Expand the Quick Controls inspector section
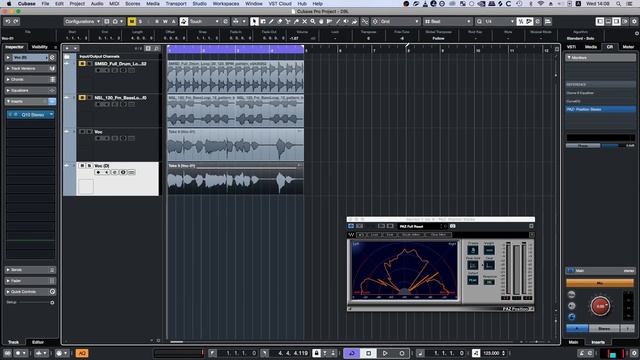The image size is (640, 360). coord(30,292)
